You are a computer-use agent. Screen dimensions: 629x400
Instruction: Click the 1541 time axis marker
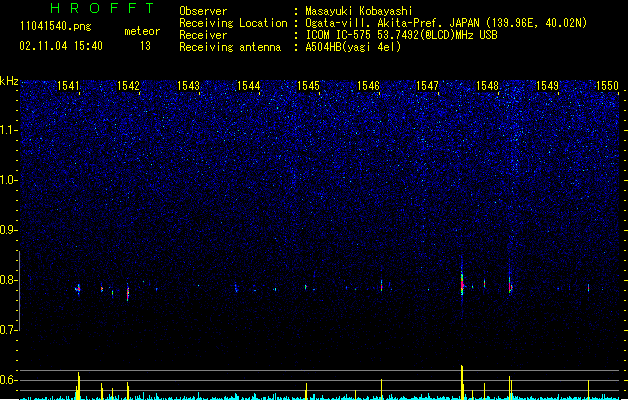point(69,86)
